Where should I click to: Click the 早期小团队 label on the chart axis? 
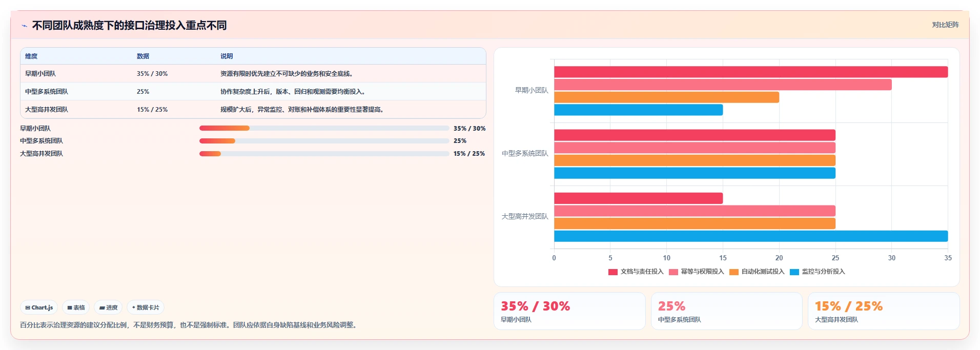point(532,90)
